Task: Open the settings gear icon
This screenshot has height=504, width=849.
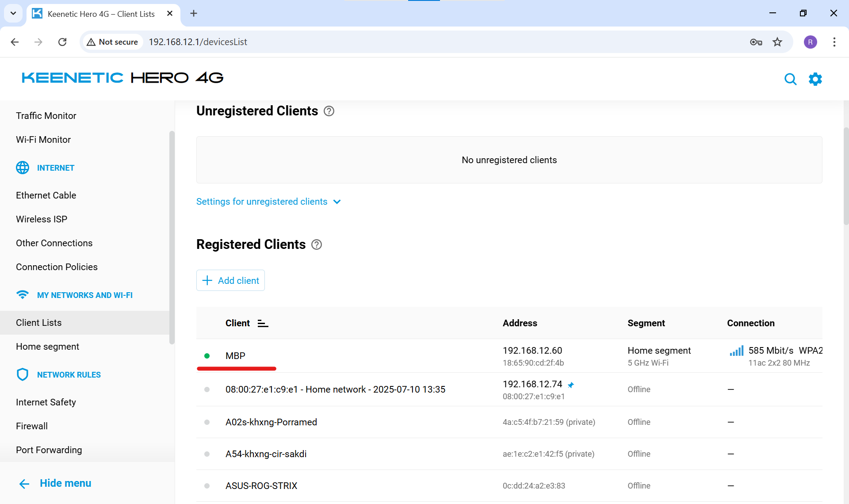Action: tap(815, 79)
